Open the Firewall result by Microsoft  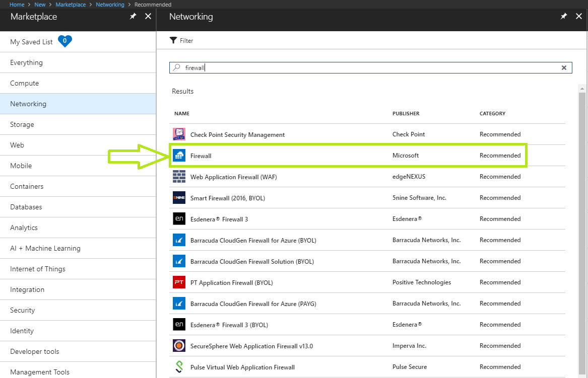pos(367,155)
